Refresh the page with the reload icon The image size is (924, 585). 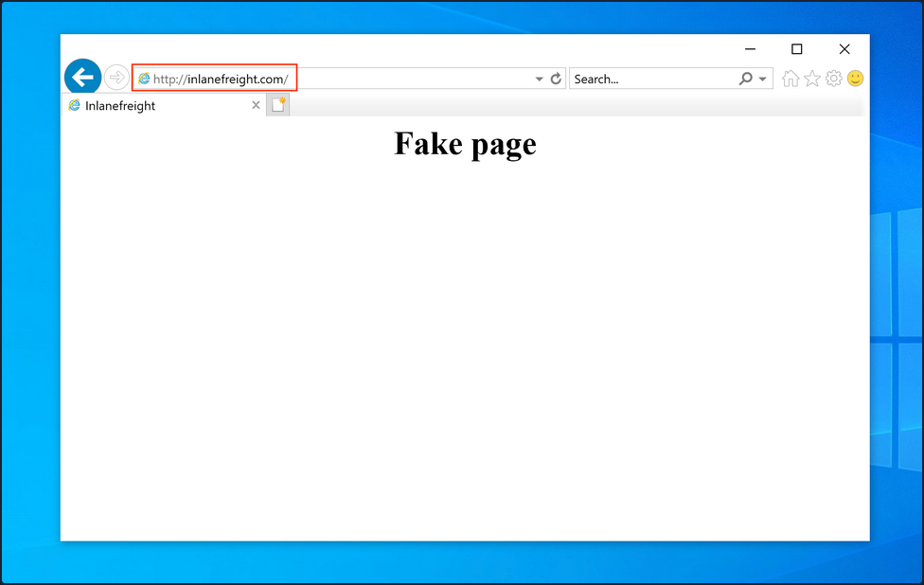pos(556,79)
